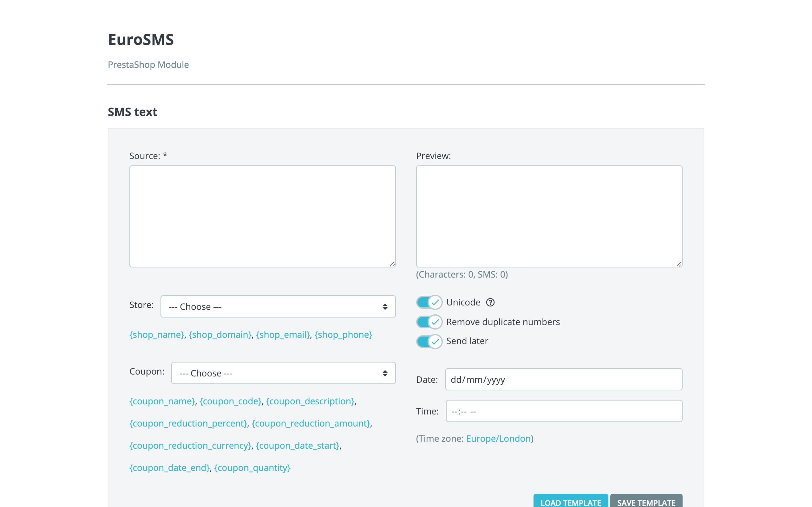
Task: Open the Store dropdown
Action: click(x=278, y=306)
